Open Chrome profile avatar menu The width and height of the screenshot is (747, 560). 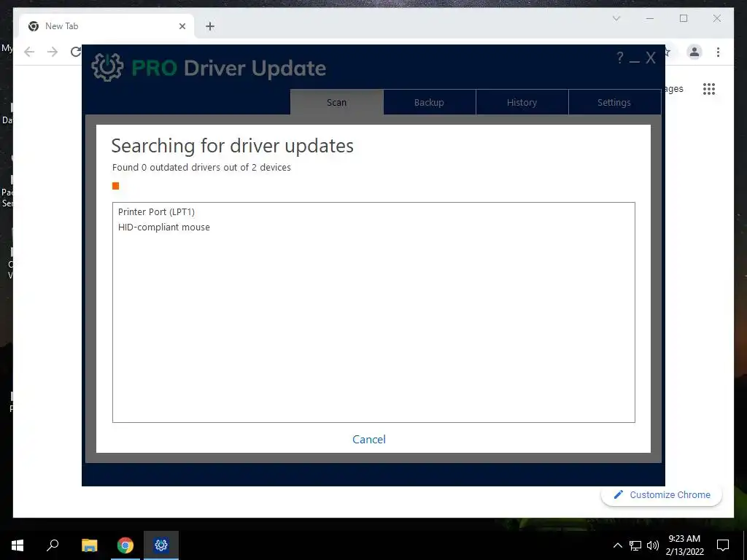coord(694,52)
